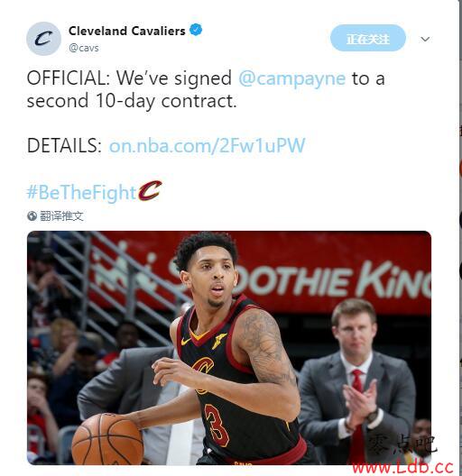
Task: Open the Cleveland Cavaliers account name
Action: tap(126, 31)
